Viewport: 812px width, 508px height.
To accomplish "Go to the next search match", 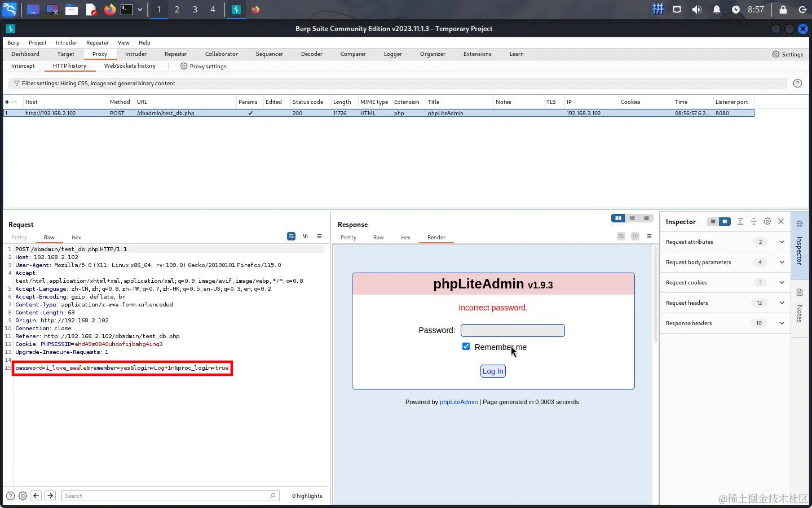I will click(x=50, y=496).
